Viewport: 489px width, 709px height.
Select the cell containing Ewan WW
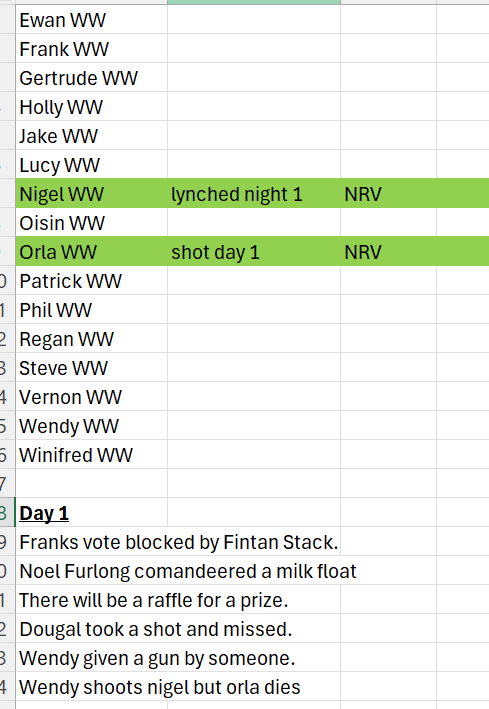tap(91, 19)
